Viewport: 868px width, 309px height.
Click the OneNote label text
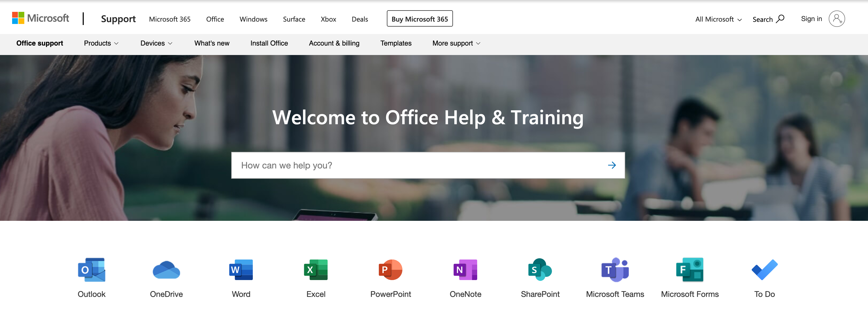click(466, 294)
